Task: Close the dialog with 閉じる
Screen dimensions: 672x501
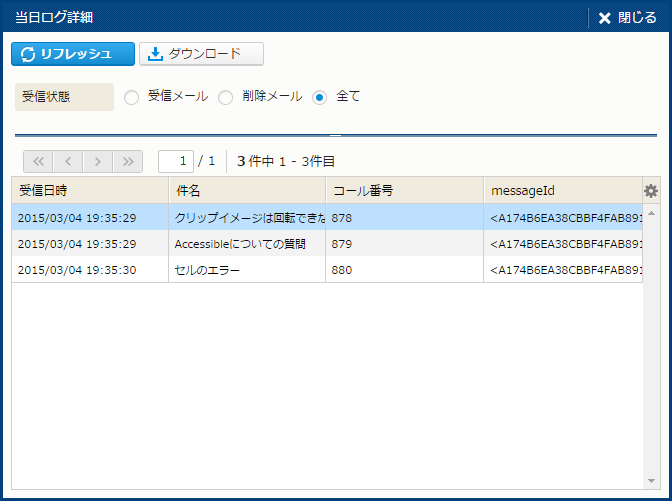Action: 627,17
